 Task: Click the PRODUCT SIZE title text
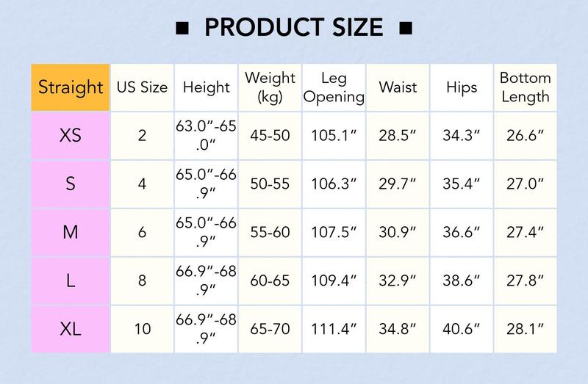click(293, 28)
